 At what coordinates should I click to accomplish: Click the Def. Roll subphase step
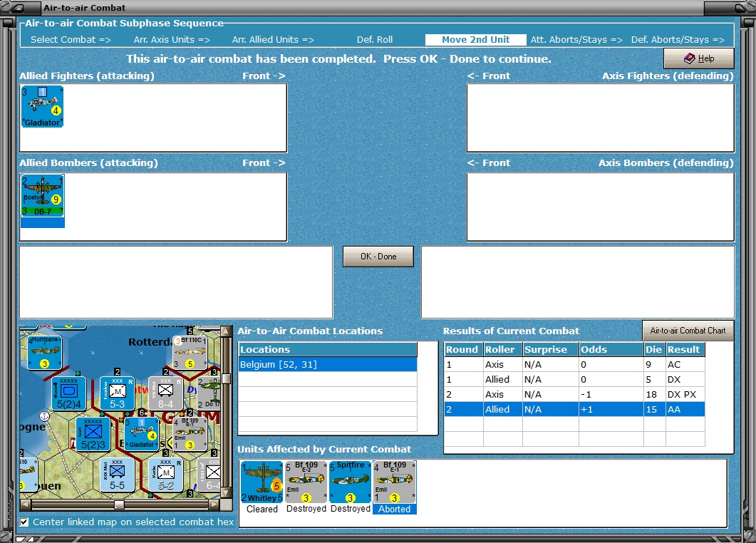coord(375,39)
